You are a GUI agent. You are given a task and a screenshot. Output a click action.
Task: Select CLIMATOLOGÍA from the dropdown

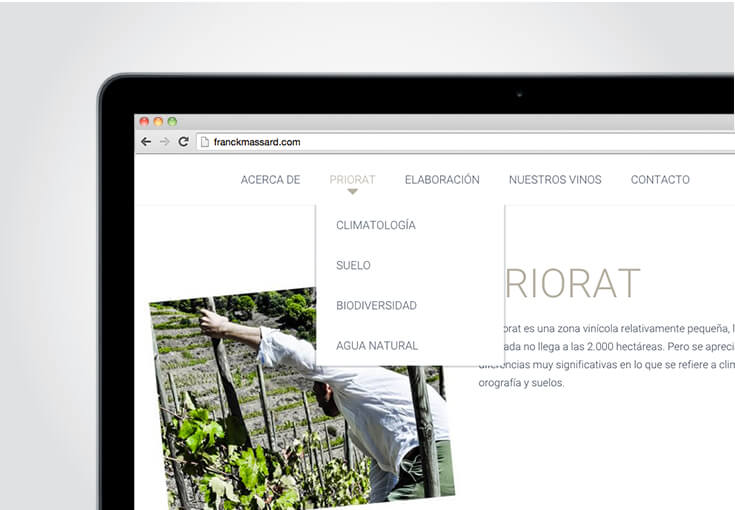376,225
